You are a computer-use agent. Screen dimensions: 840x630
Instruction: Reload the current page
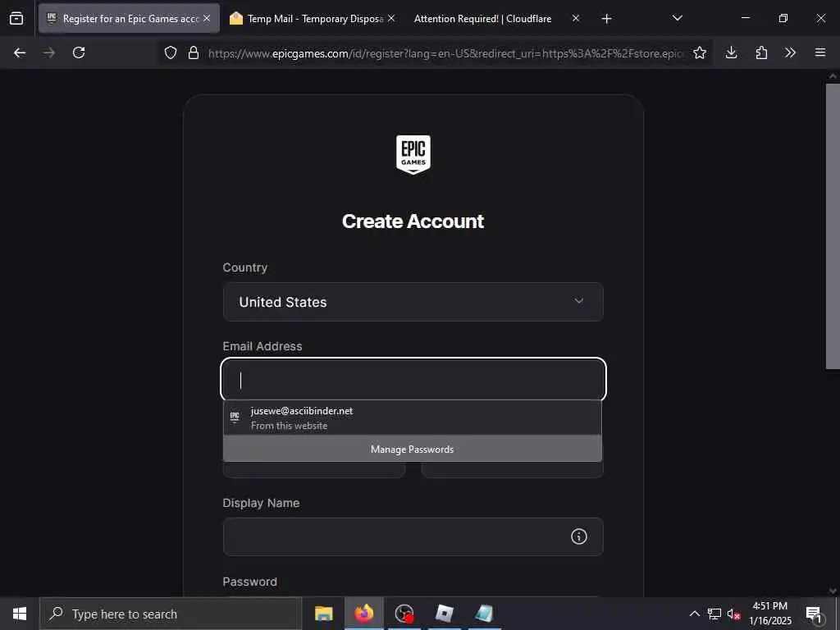click(x=79, y=52)
